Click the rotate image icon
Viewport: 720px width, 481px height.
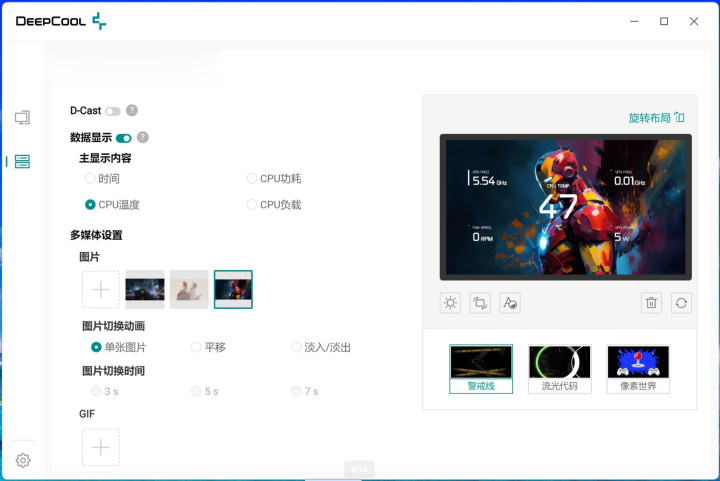(480, 303)
